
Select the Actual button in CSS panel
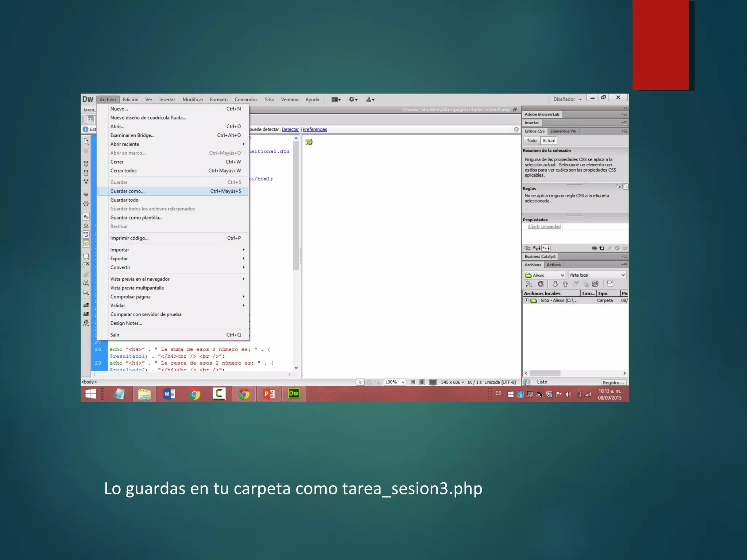pos(549,141)
